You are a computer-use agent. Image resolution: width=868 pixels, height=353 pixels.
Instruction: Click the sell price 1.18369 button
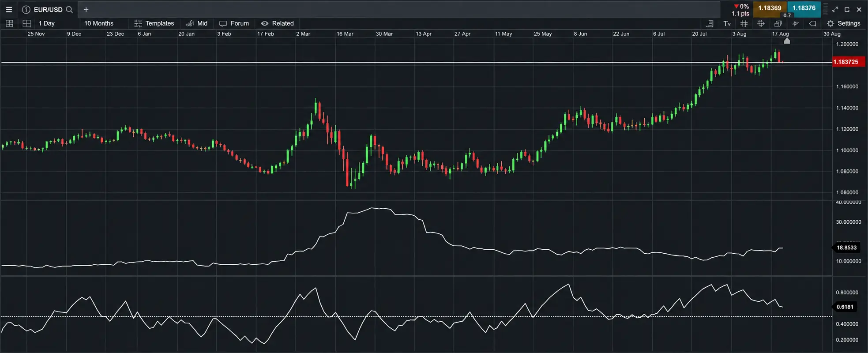(x=770, y=8)
